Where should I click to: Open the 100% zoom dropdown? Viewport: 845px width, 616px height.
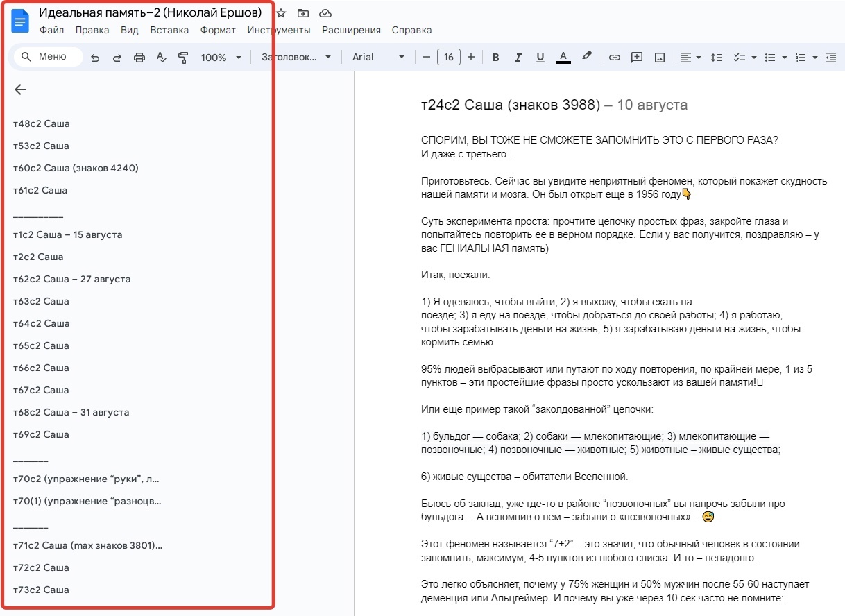pos(221,58)
